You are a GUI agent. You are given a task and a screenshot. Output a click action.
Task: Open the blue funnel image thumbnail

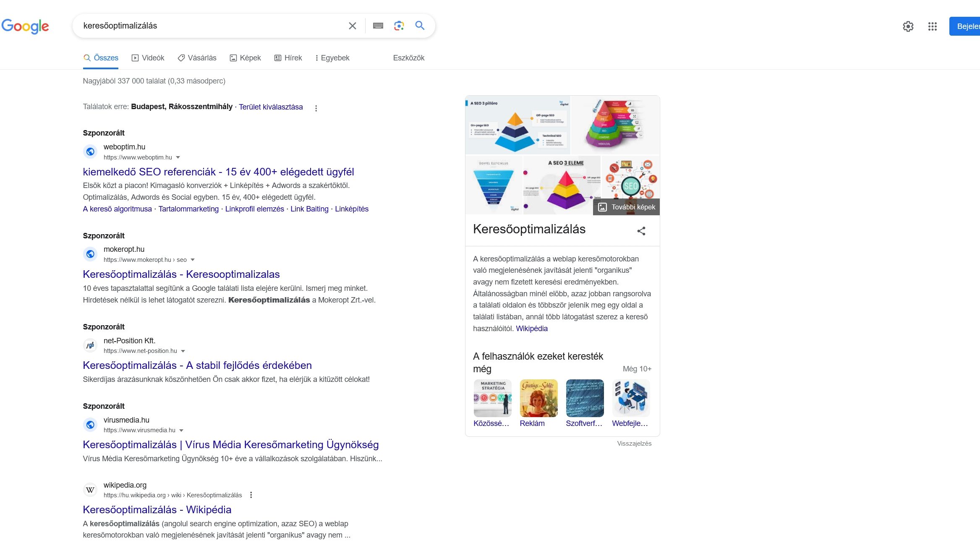tap(494, 185)
